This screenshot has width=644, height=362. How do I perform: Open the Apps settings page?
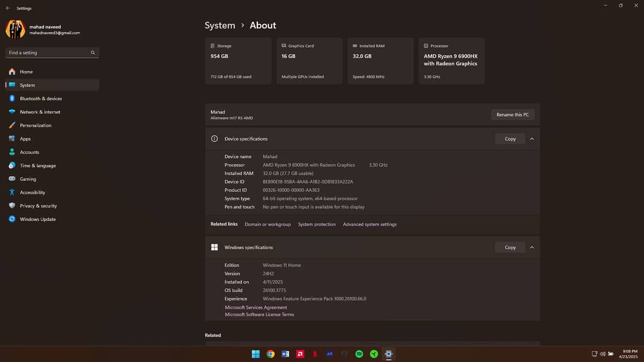(x=52, y=139)
